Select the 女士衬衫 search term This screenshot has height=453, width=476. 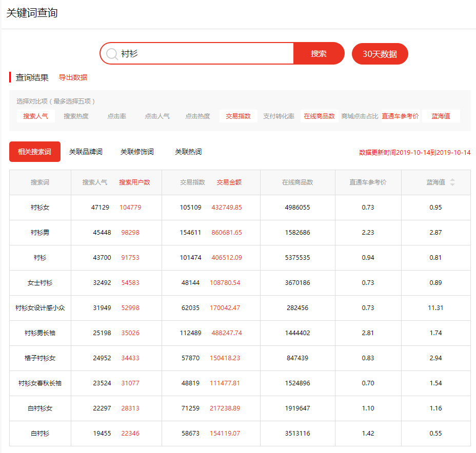(x=40, y=283)
